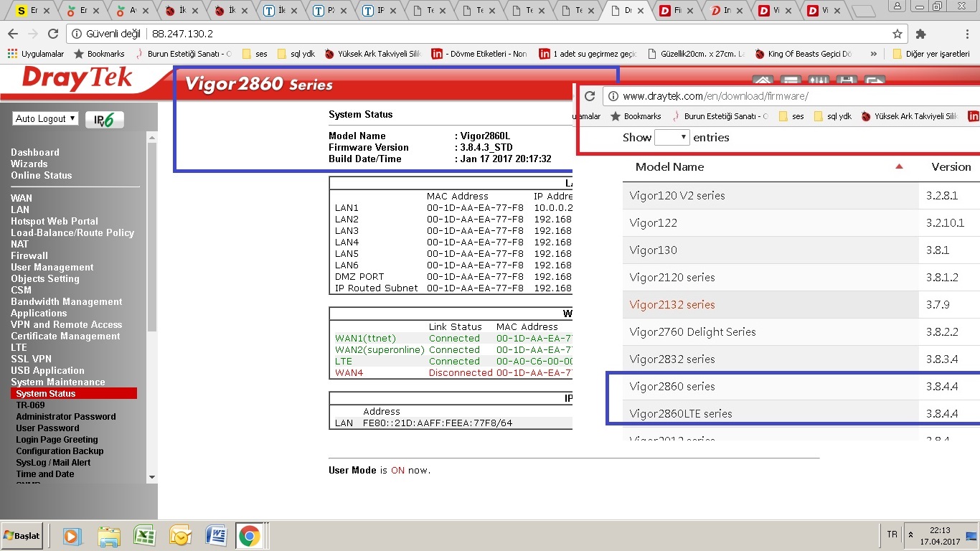The width and height of the screenshot is (980, 551).
Task: Open the Firewall menu in sidebar
Action: pos(29,255)
